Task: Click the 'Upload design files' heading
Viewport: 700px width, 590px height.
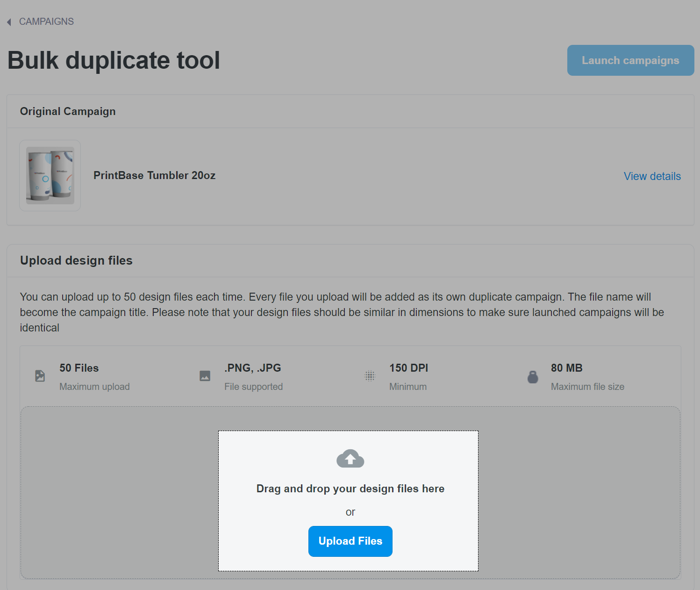Action: [x=76, y=260]
